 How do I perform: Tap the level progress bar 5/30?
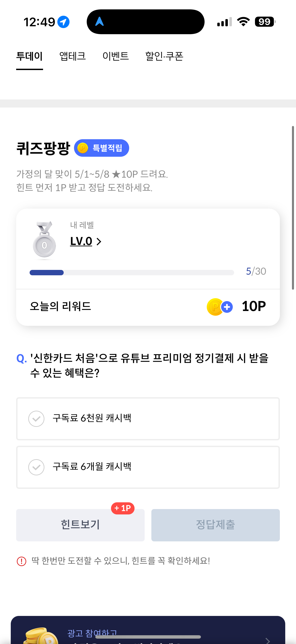[132, 273]
